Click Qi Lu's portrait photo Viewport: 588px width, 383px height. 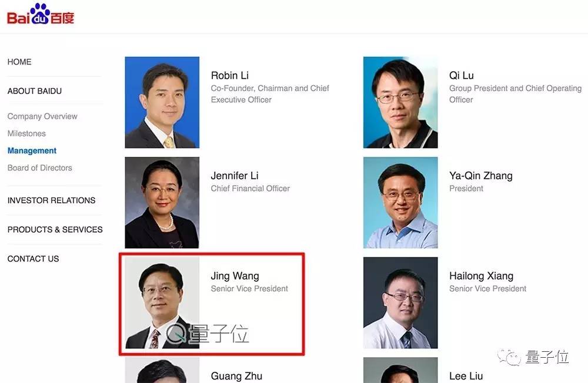[x=400, y=102]
